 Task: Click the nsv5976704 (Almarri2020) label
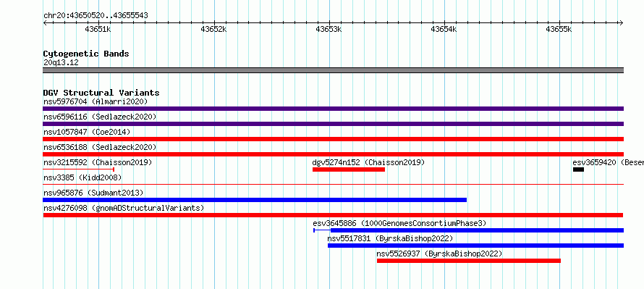pos(96,101)
